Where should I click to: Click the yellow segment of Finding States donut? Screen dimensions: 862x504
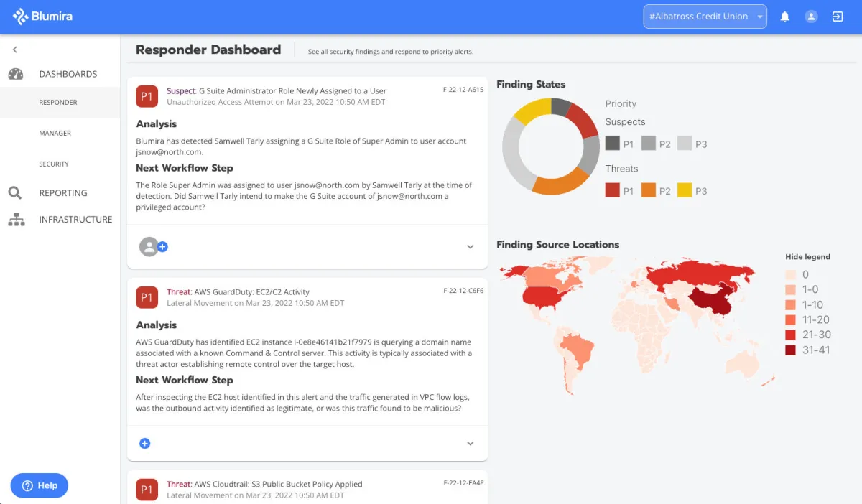(x=533, y=110)
